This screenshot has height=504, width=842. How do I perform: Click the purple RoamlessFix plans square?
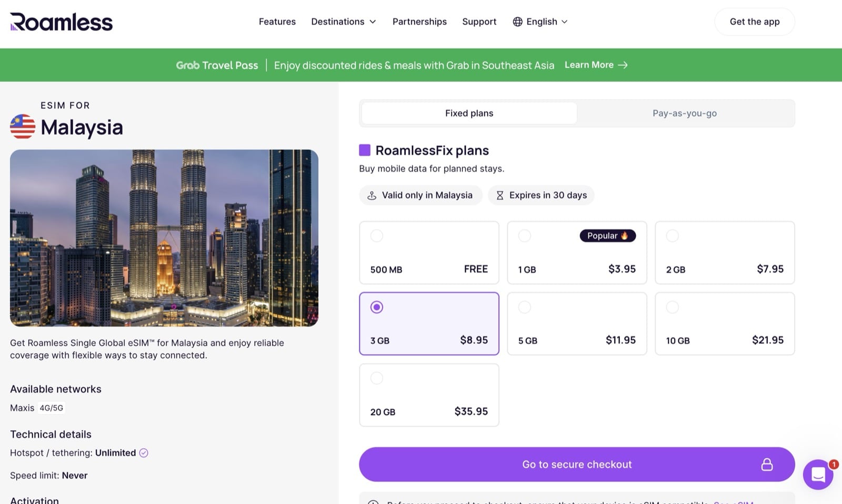[365, 150]
